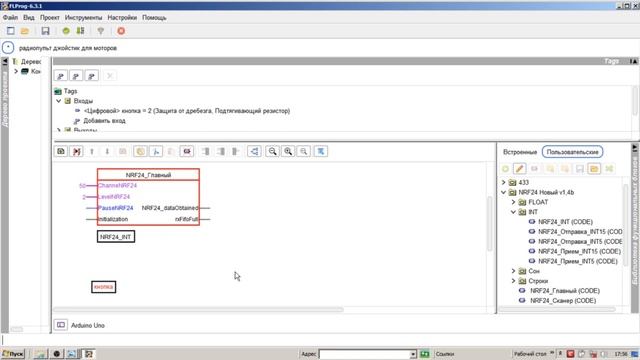Select NRF24_Главный (CODE) block in library
Image resolution: width=640 pixels, height=360 pixels.
pyautogui.click(x=565, y=291)
